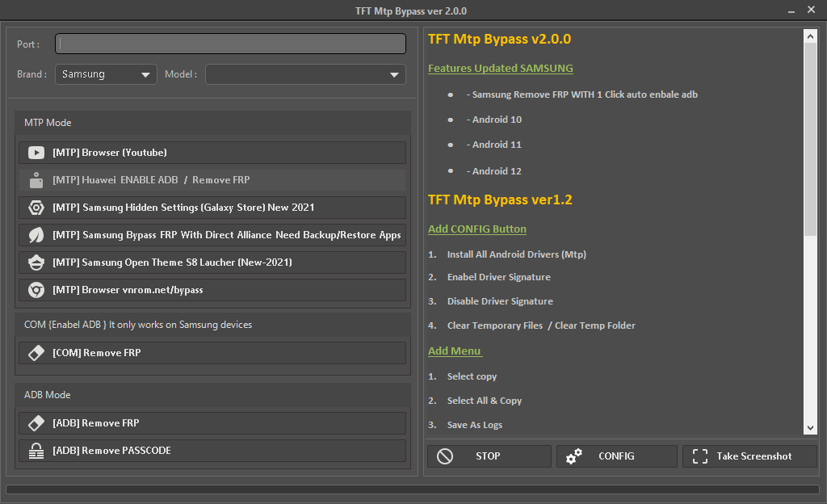Click the theme icon on Samsung Open Theme S8
827x504 pixels.
[36, 262]
